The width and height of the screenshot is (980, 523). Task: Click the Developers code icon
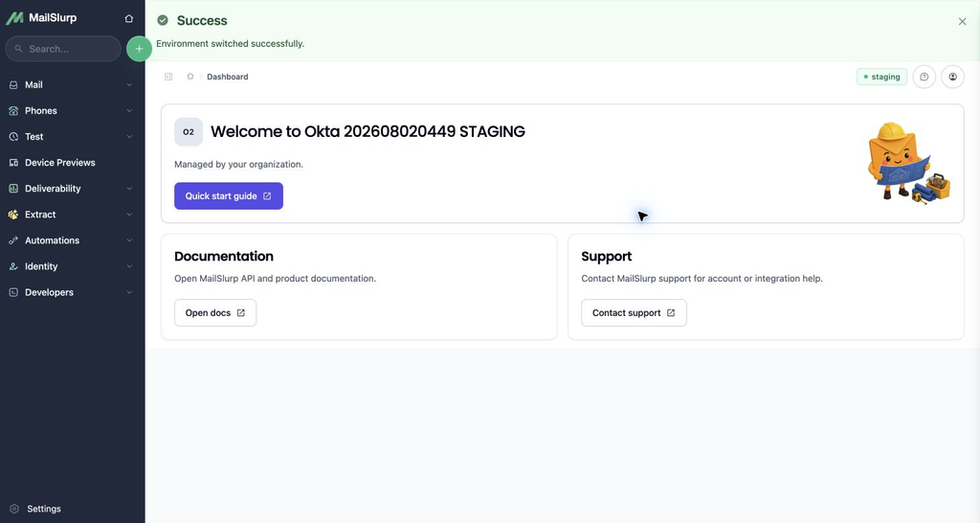click(x=13, y=292)
